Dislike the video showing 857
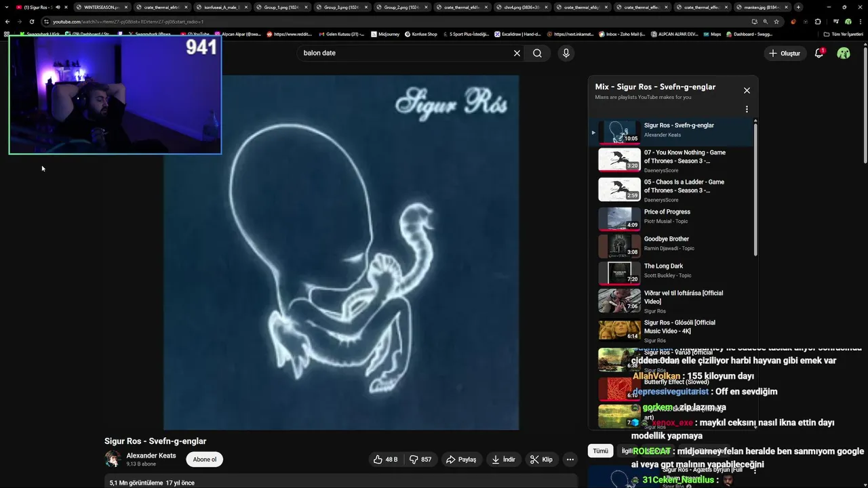868x488 pixels. (x=420, y=460)
